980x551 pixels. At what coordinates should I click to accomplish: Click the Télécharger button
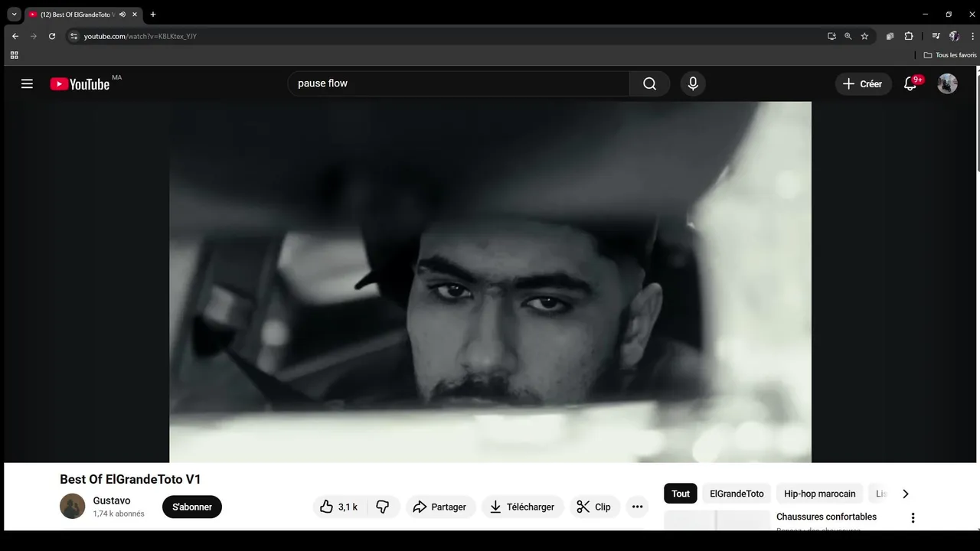pos(522,507)
